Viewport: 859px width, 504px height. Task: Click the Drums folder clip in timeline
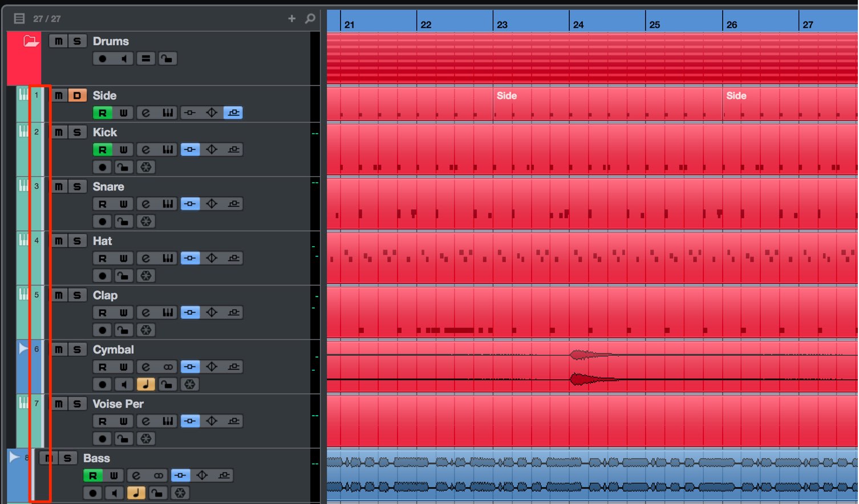coord(592,58)
